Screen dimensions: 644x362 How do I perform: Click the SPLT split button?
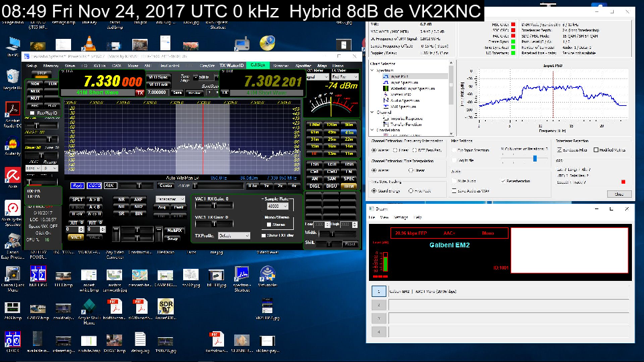77,200
